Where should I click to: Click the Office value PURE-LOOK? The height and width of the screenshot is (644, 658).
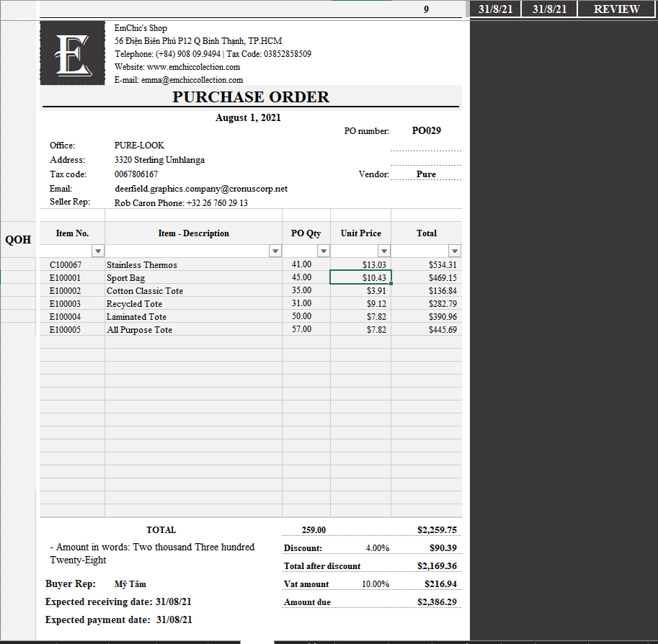(x=139, y=146)
